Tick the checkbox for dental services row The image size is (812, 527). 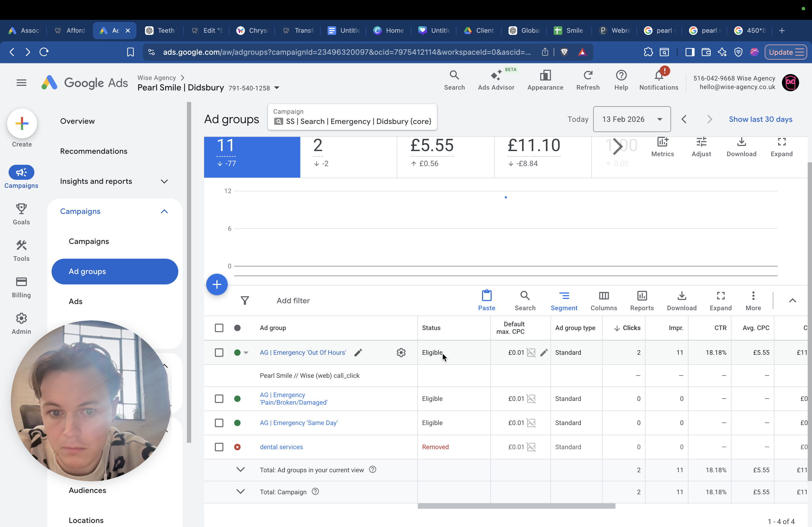coord(219,447)
